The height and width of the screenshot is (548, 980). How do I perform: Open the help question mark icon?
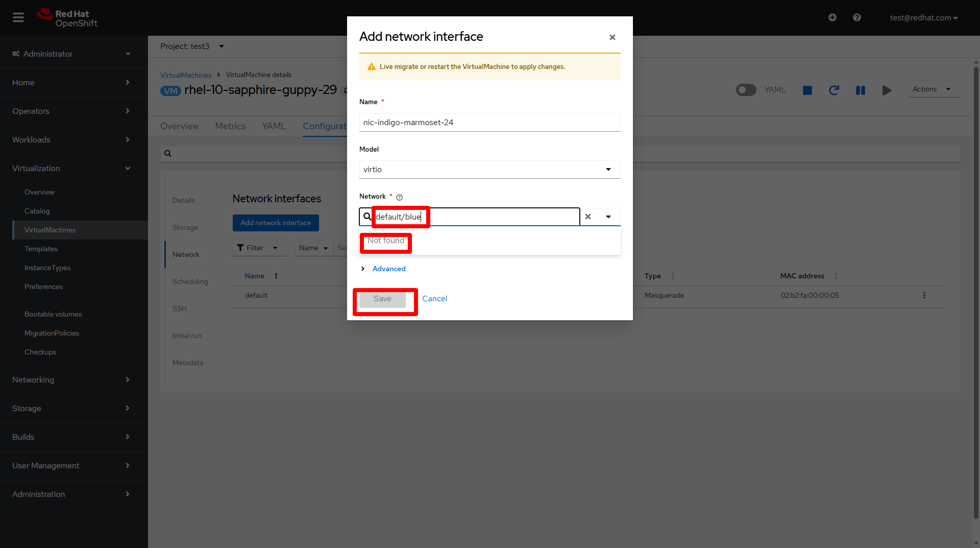[x=857, y=18]
